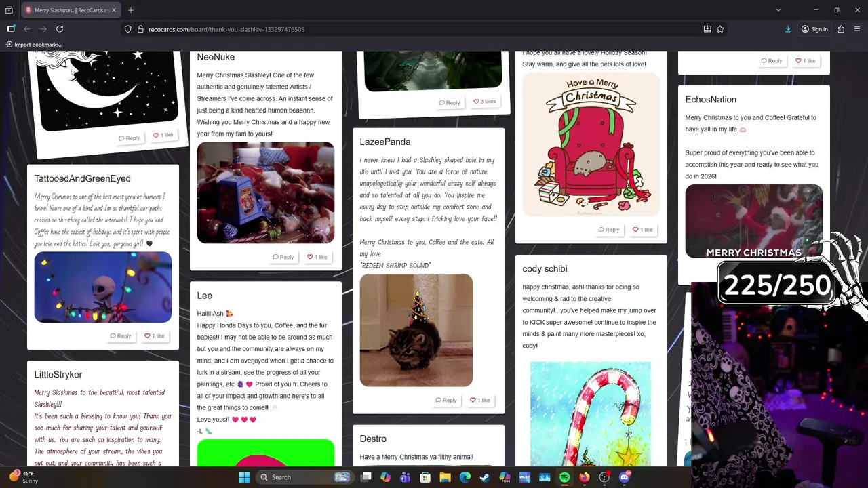Open a new tab with the plus icon
868x488 pixels.
(131, 10)
